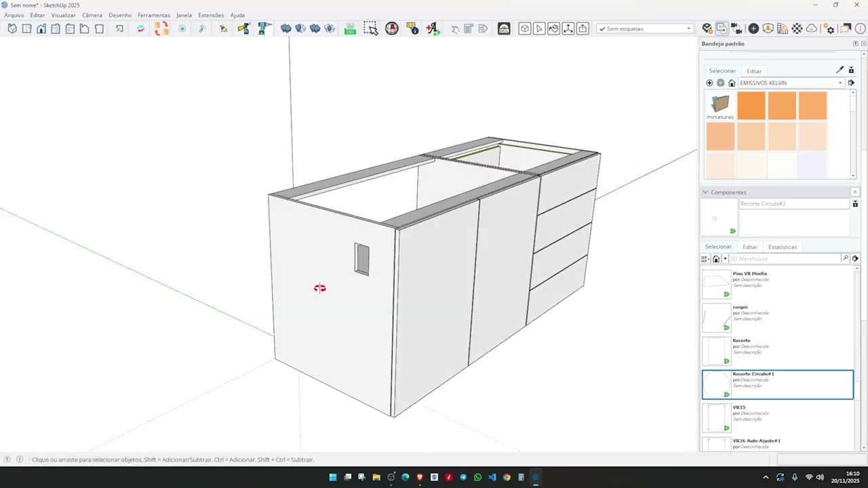
Task: Click the Recorte Circulo#2 name field
Action: [x=793, y=203]
